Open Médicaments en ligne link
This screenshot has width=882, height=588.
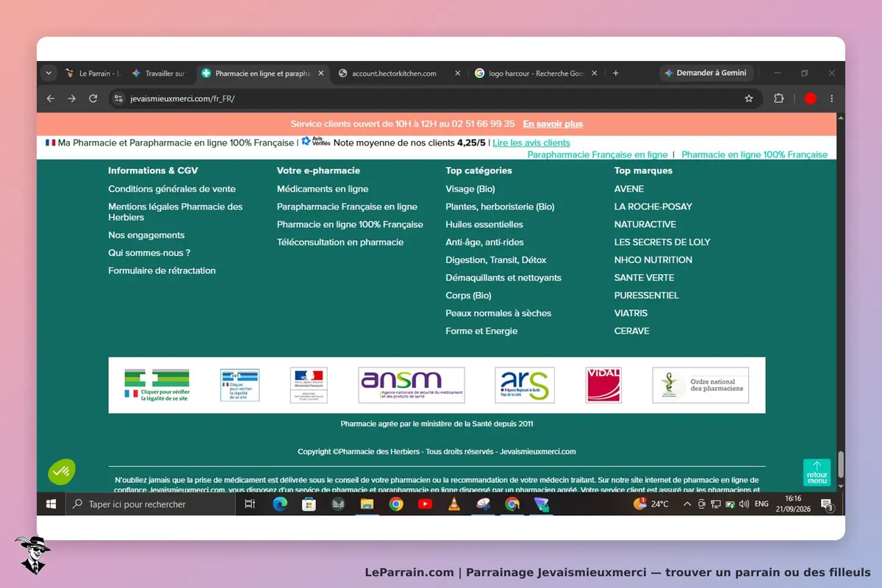click(323, 189)
